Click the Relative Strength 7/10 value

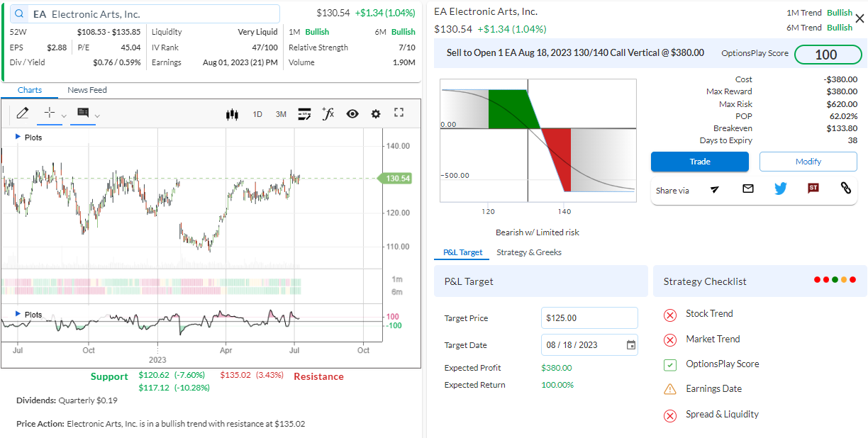click(x=407, y=47)
